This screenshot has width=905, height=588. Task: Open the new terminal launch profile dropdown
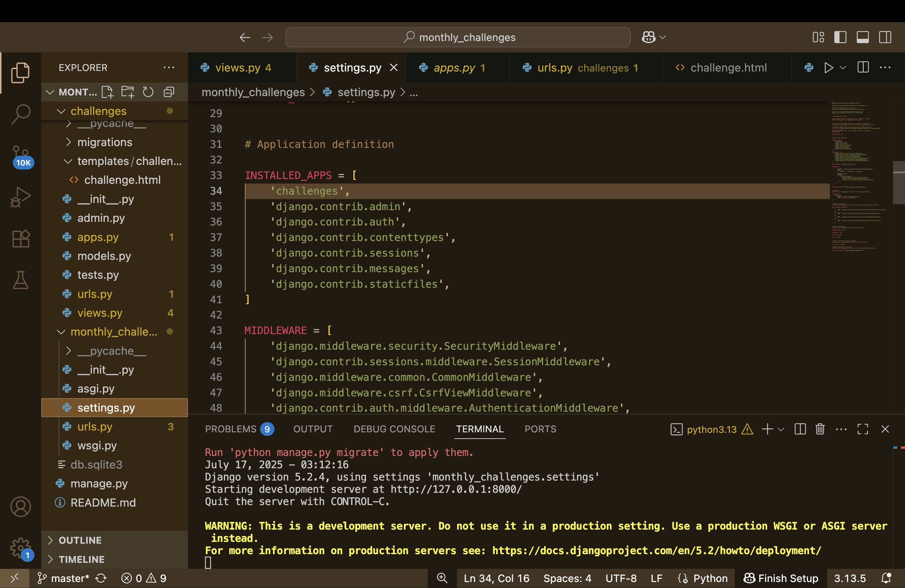(781, 429)
